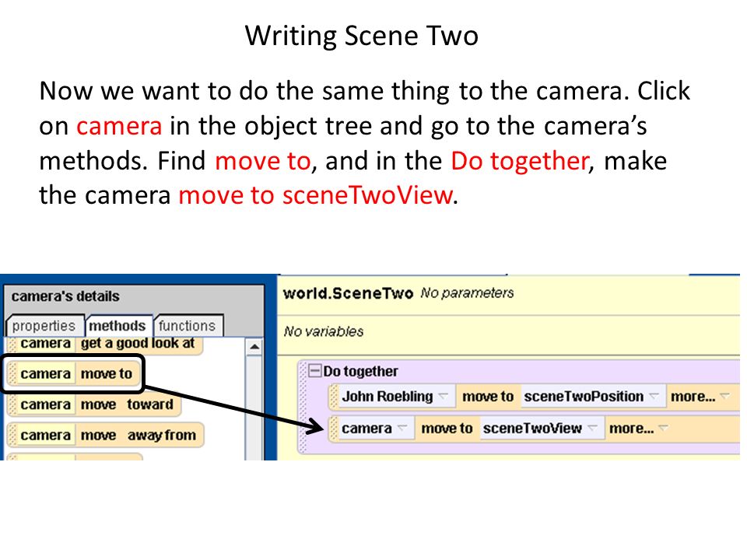Screen dimensions: 747x560
Task: Expand more options for John Roebling row
Action: point(699,396)
